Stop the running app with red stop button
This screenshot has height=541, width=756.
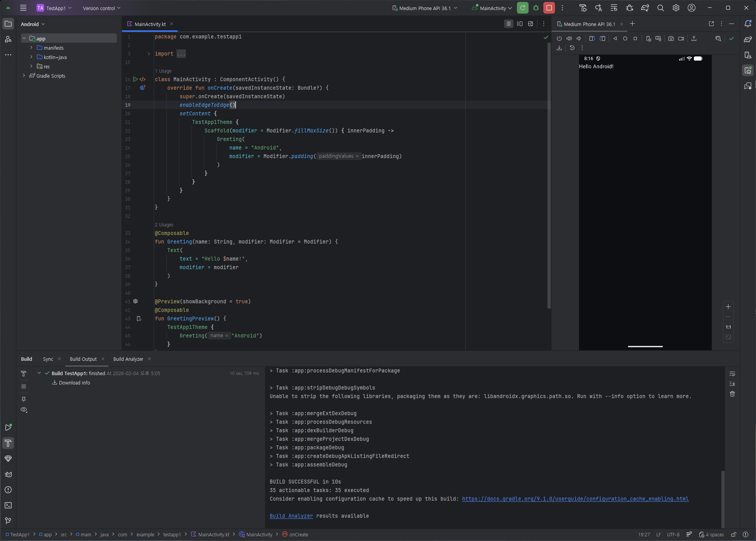(549, 8)
